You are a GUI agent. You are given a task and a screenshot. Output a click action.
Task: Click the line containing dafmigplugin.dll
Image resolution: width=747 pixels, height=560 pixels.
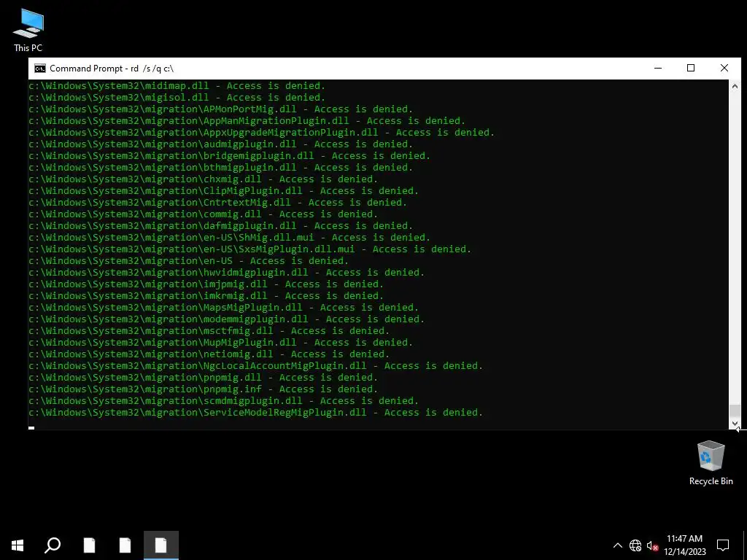pyautogui.click(x=220, y=226)
